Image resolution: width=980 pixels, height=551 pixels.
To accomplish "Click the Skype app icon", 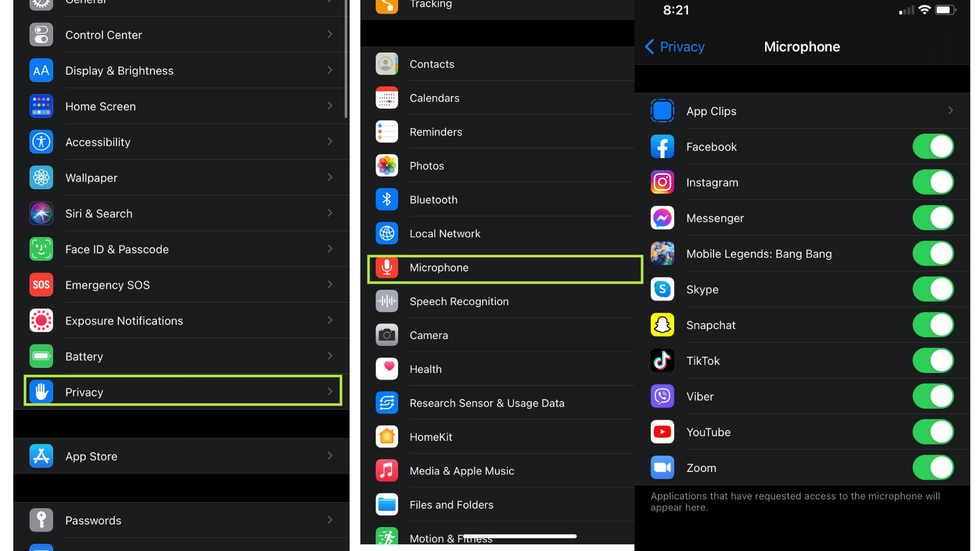I will point(661,289).
